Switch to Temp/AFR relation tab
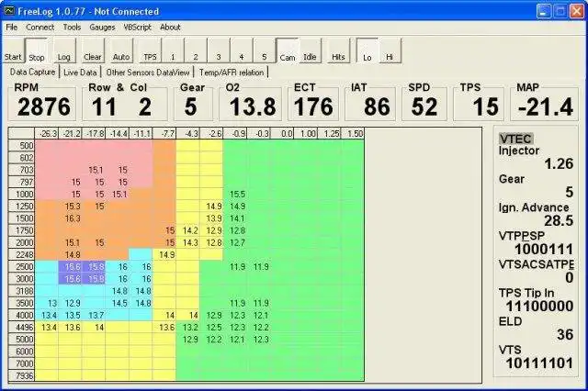 (x=232, y=73)
